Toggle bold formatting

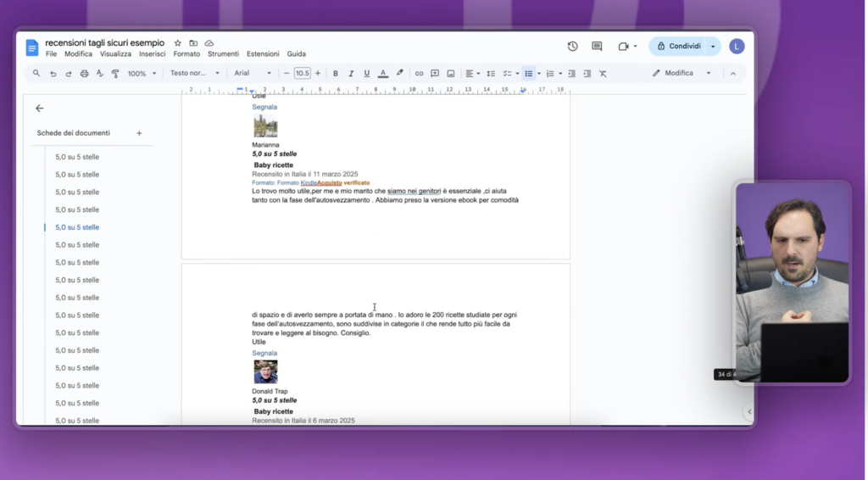336,74
